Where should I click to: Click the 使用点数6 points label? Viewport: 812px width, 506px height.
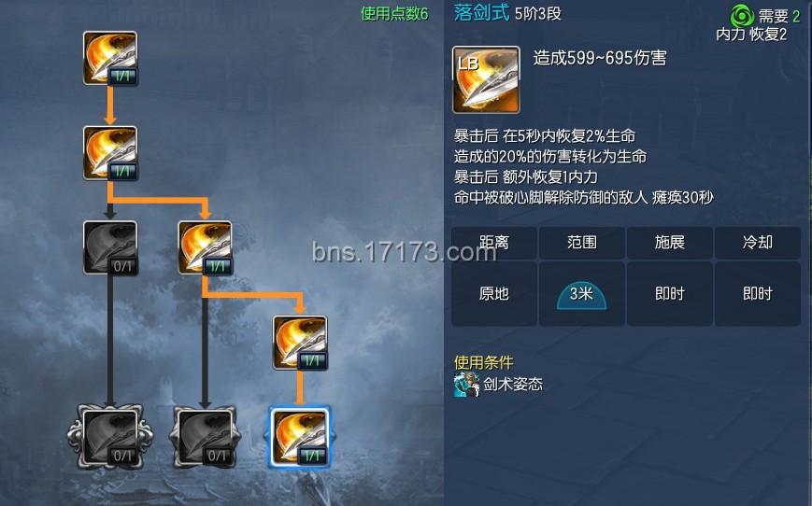(x=394, y=13)
